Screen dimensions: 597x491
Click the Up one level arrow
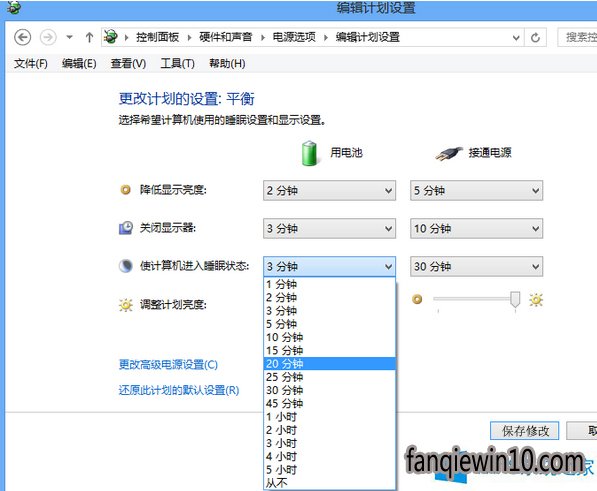point(89,37)
